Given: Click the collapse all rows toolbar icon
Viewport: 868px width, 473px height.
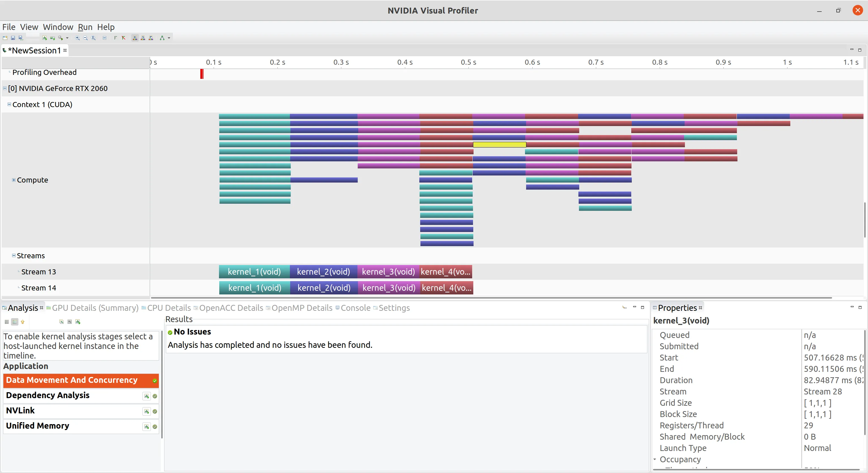Looking at the screenshot, I should (x=105, y=38).
